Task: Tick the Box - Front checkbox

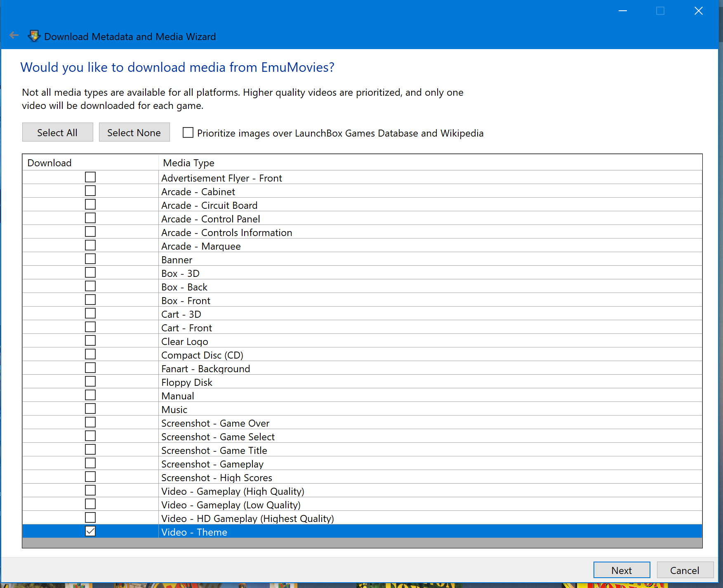Action: (x=90, y=300)
